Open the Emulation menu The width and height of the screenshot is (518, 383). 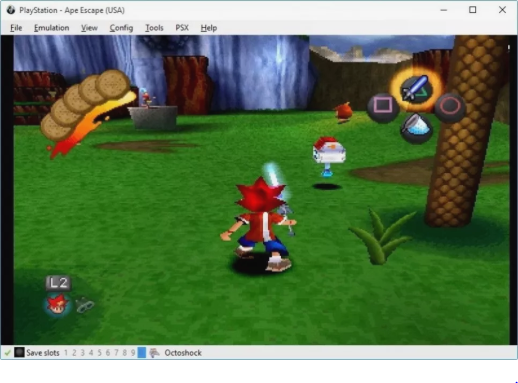point(52,28)
